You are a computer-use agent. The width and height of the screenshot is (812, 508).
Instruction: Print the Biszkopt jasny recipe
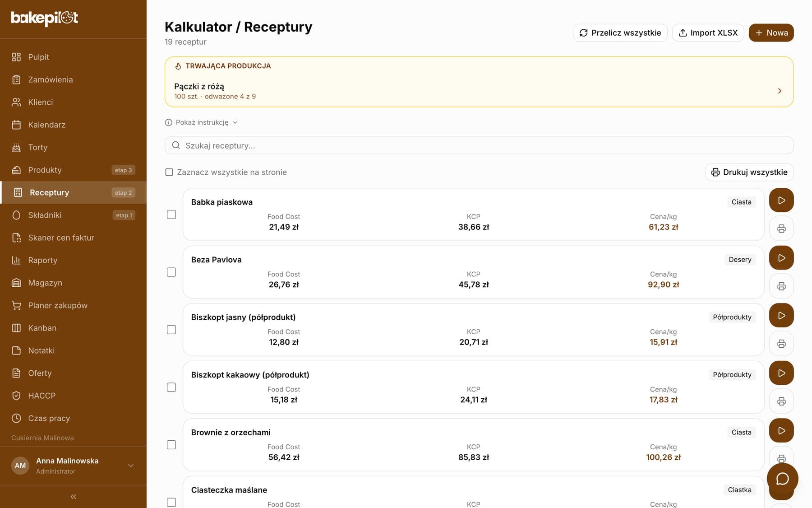pos(781,344)
